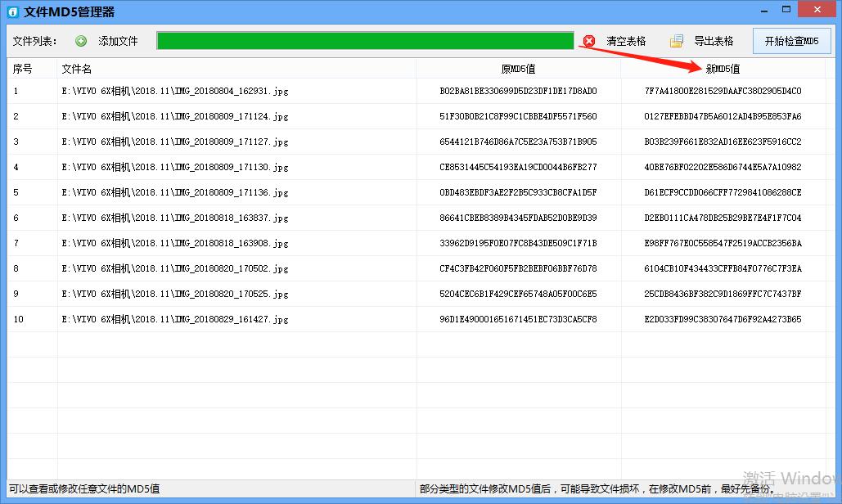Screen dimensions: 842x504
Task: Sort by the 序号 column header
Action: point(23,69)
